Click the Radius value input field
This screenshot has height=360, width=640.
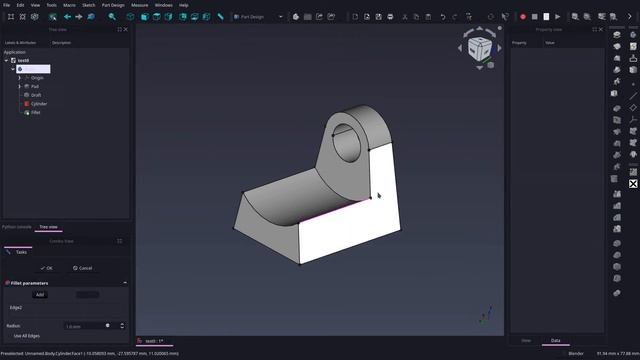[91, 326]
